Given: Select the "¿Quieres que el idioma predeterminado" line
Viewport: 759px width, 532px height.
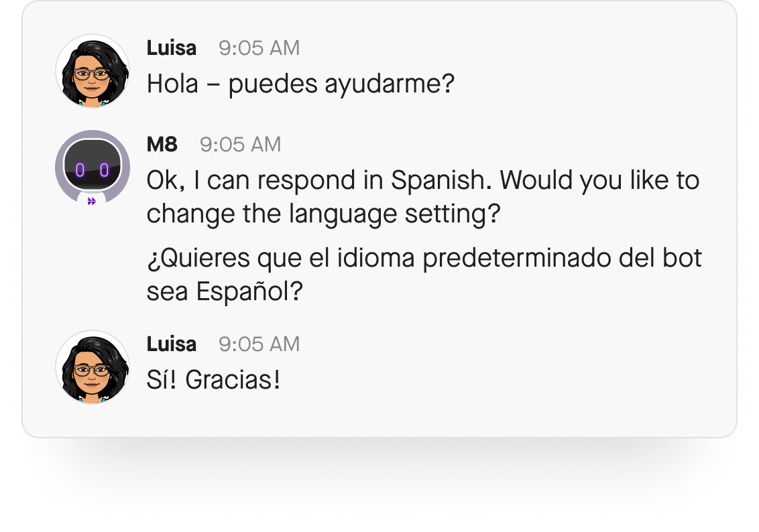Looking at the screenshot, I should tap(424, 258).
